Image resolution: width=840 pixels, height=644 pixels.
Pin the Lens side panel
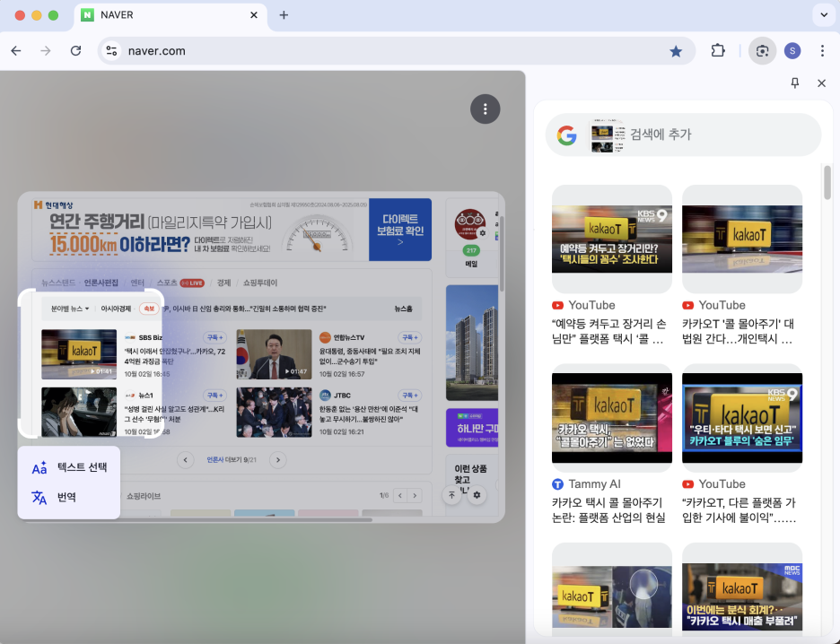click(x=795, y=83)
